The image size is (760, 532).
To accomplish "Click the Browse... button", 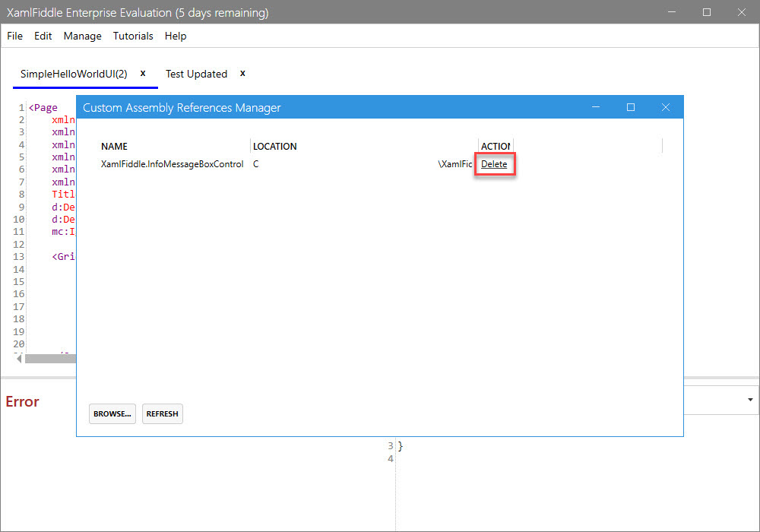I will pyautogui.click(x=112, y=413).
